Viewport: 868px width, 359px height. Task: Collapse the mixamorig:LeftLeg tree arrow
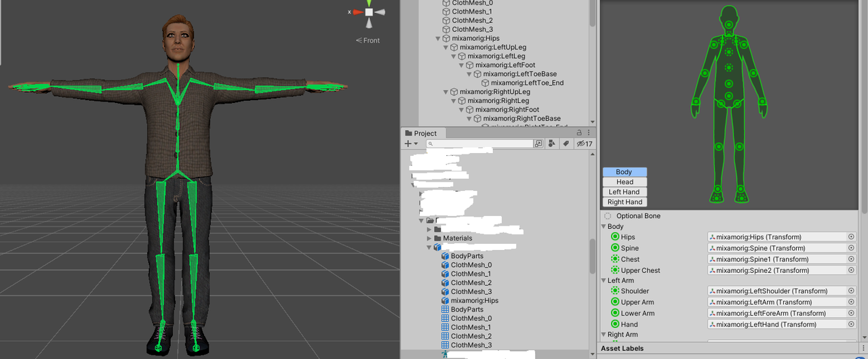click(453, 56)
